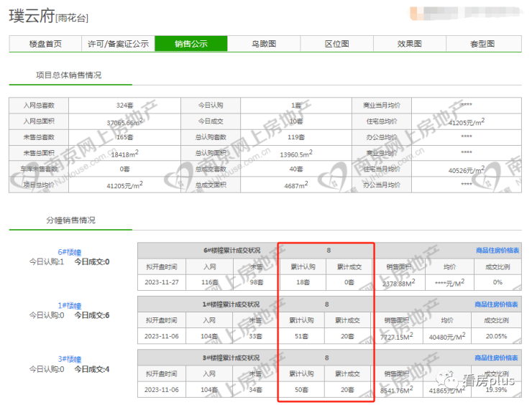This screenshot has width=532, height=405.
Task: Click the 3#楼幢累计成交状况 table header
Action: coord(231,358)
